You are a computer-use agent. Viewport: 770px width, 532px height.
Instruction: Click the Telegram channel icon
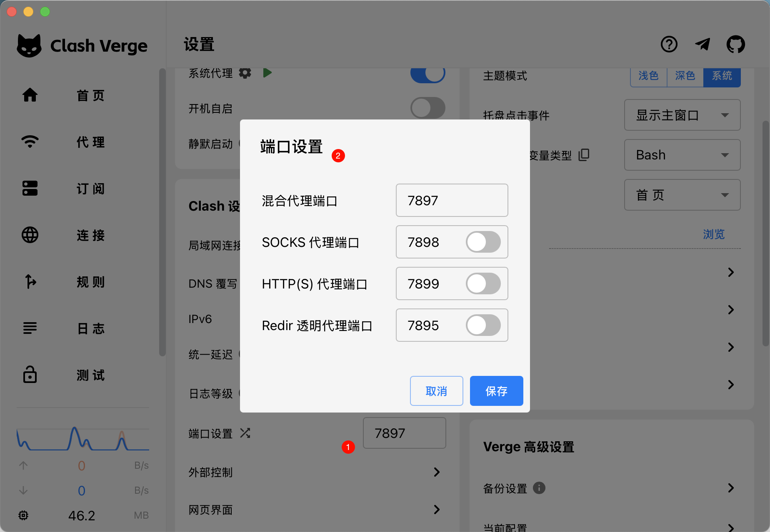702,44
